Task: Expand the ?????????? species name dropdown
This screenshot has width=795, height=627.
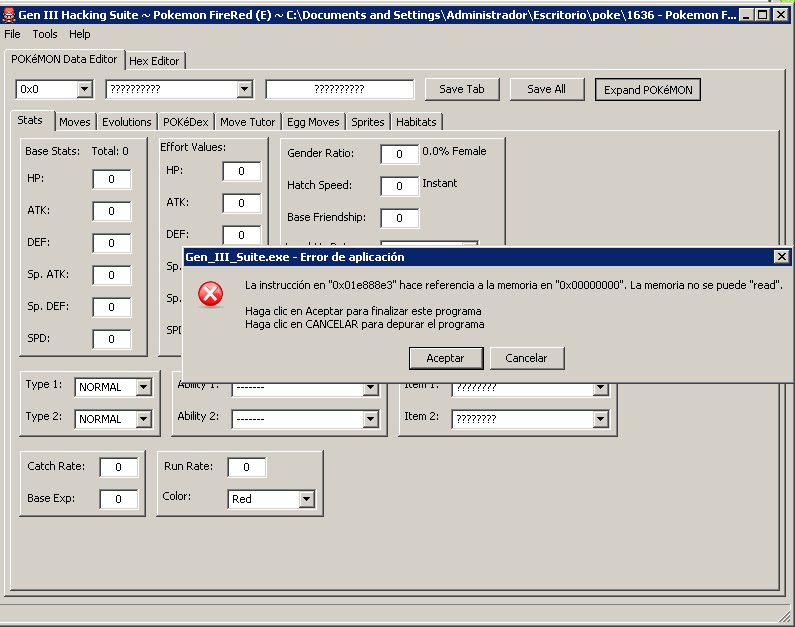Action: (244, 89)
